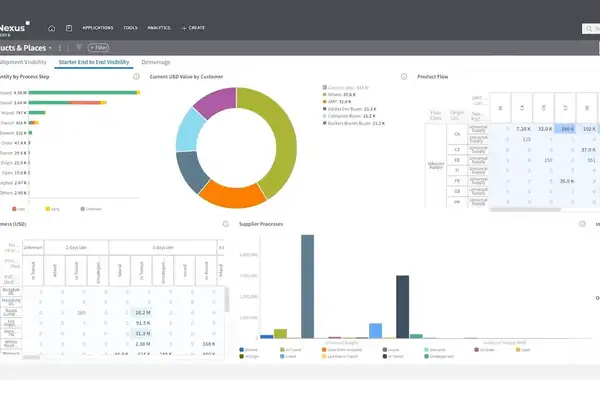The image size is (600, 400).
Task: Click the vertical scrollbar of the lateness table
Action: tap(227, 300)
